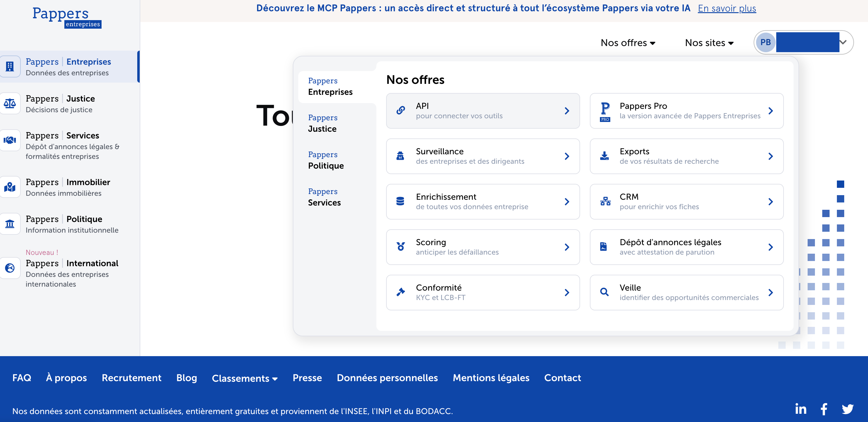The width and height of the screenshot is (868, 422).
Task: Open the Mentions légales footer link
Action: 491,378
